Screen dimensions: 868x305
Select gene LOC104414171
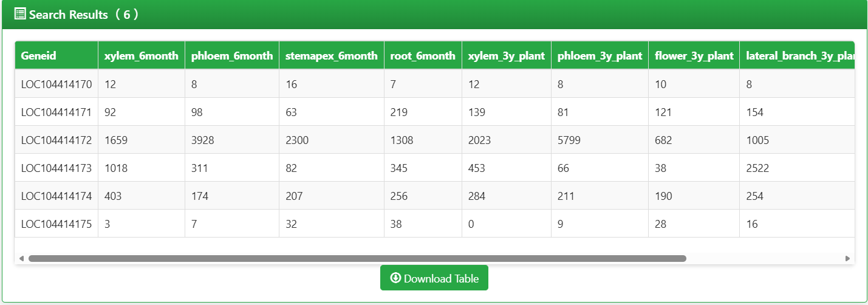pyautogui.click(x=56, y=112)
